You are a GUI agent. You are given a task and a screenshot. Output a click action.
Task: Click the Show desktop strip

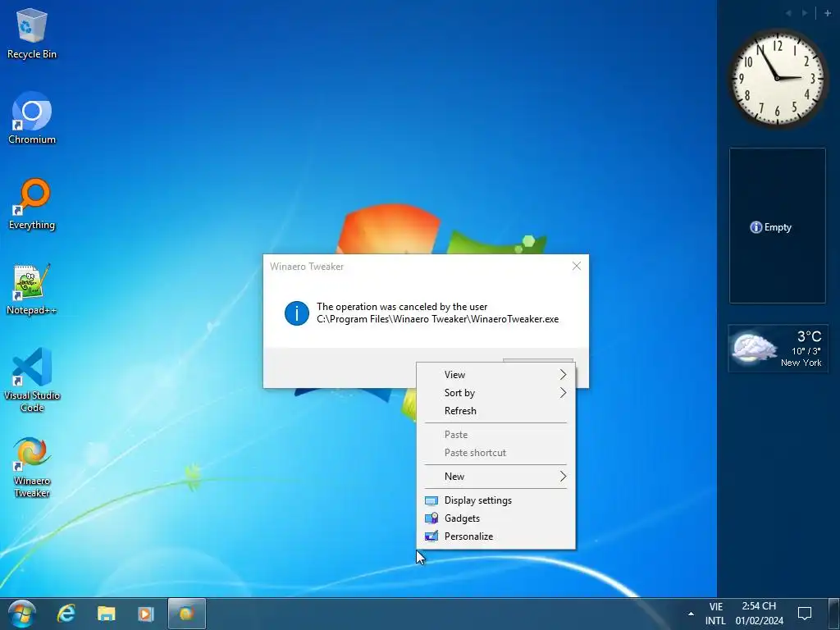833,614
